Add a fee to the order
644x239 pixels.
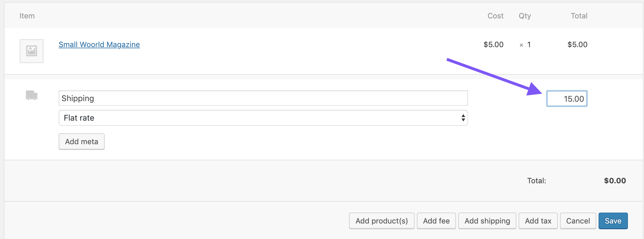click(x=436, y=221)
